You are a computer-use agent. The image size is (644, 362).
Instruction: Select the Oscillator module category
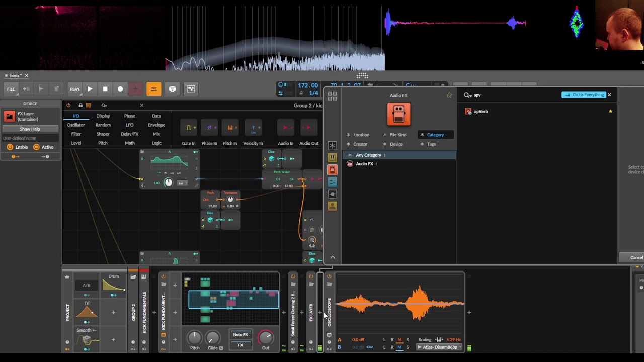pyautogui.click(x=76, y=125)
